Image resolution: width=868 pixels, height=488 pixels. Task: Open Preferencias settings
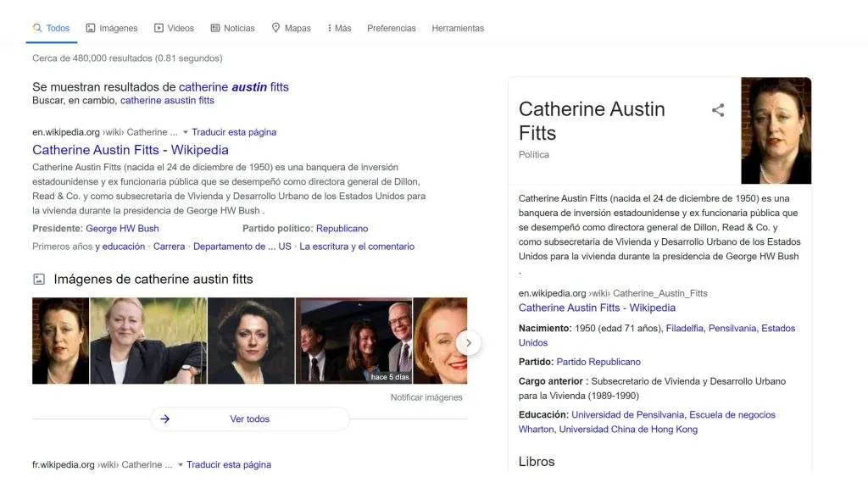point(392,28)
